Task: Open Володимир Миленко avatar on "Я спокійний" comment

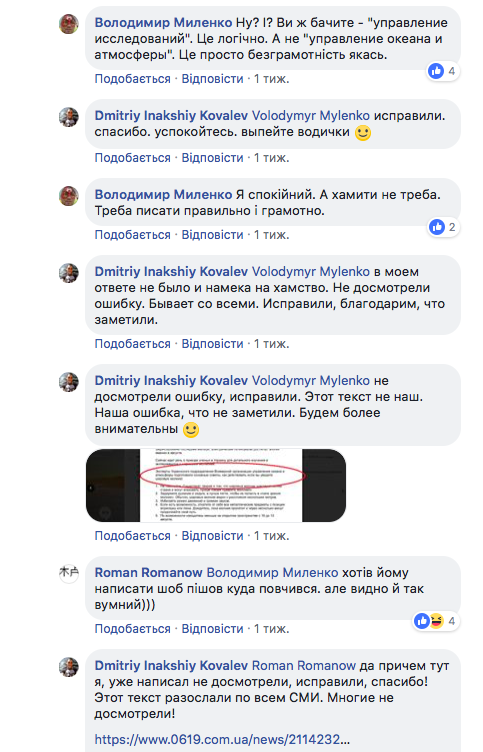Action: pyautogui.click(x=69, y=196)
